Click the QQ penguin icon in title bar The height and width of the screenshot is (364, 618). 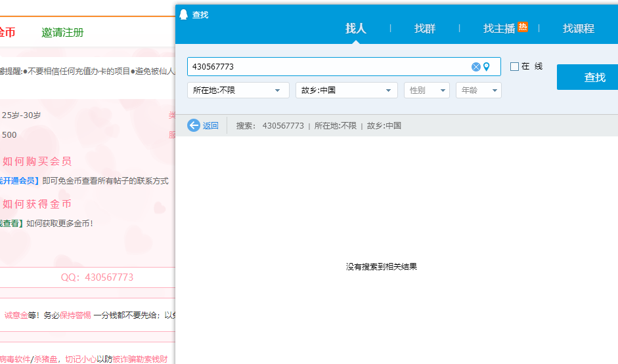pyautogui.click(x=184, y=14)
